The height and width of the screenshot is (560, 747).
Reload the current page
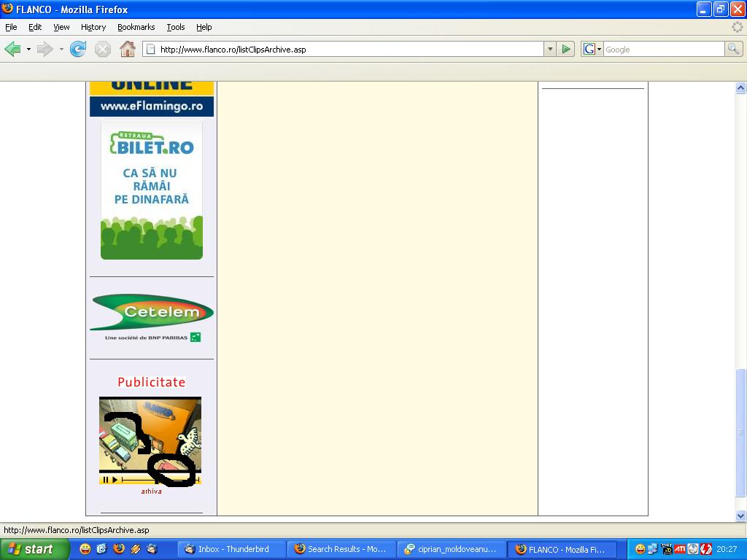(78, 49)
